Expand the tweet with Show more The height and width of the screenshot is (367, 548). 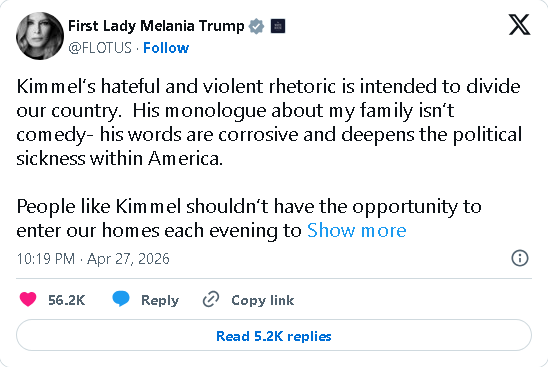tap(356, 231)
